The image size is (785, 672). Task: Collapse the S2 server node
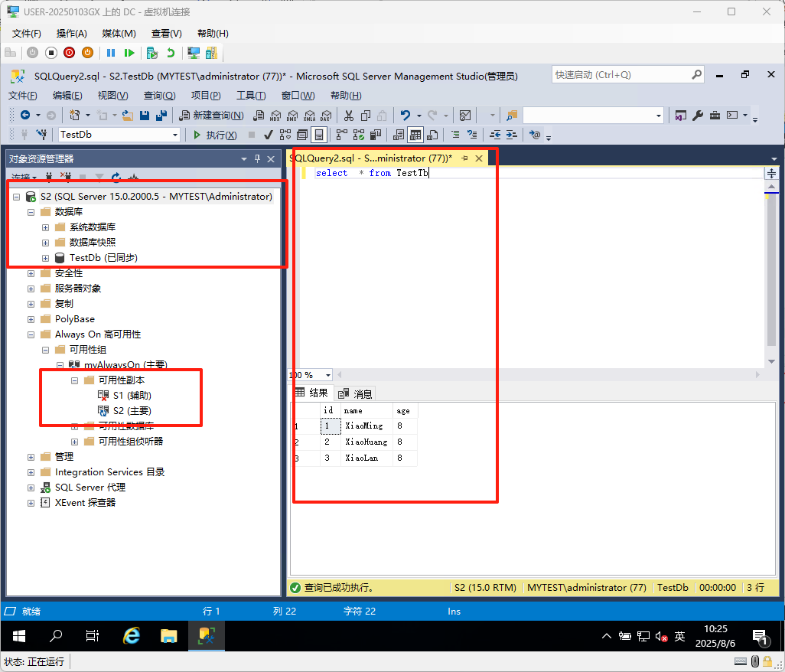pos(17,197)
